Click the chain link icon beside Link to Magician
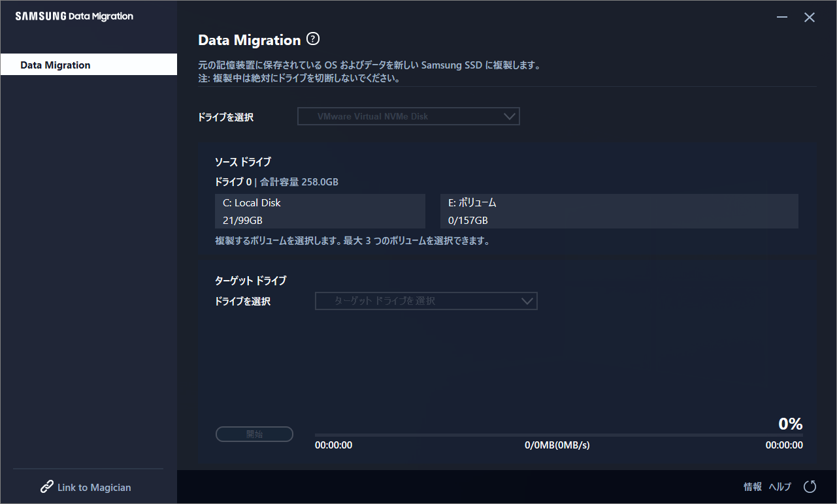 pos(46,487)
